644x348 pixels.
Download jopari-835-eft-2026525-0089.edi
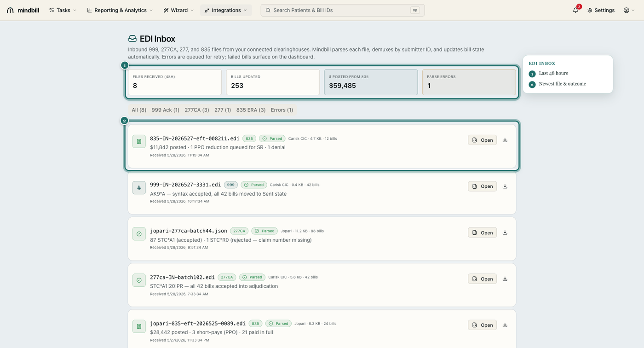click(505, 325)
